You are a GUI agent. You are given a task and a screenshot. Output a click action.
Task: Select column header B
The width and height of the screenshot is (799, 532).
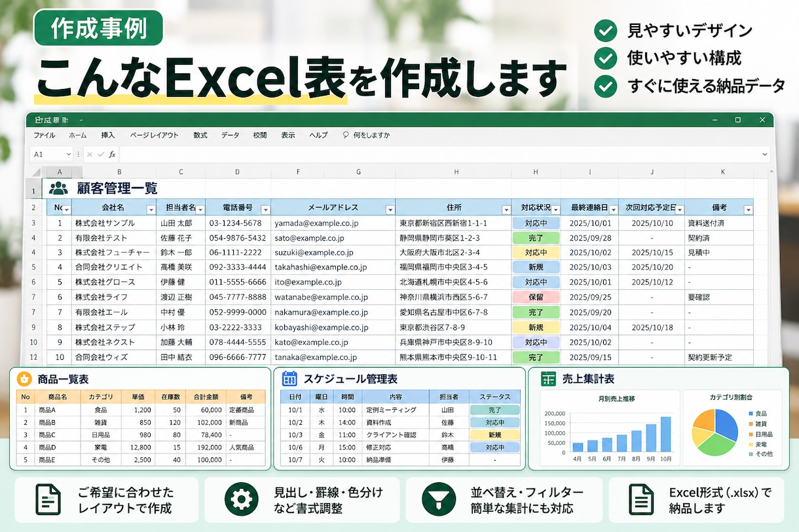119,172
